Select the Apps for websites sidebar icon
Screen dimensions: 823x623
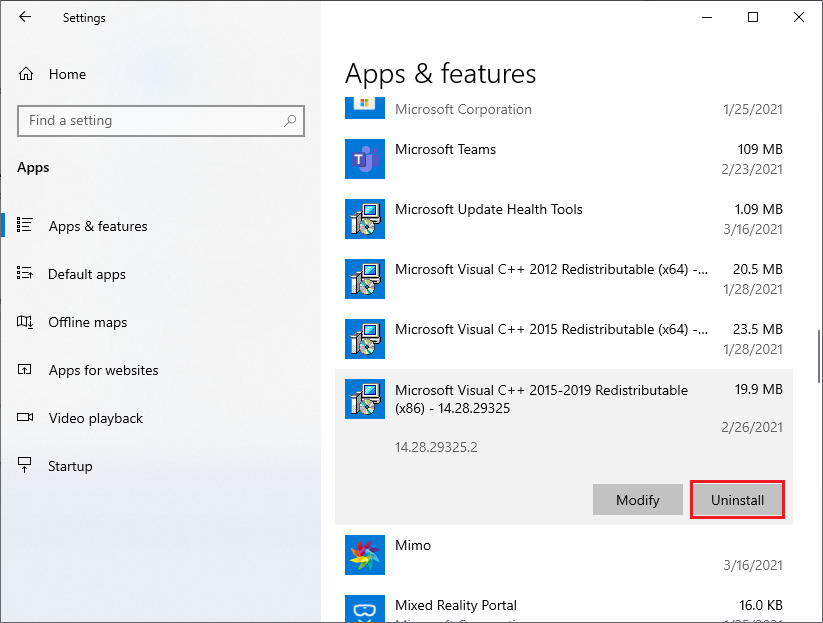pos(25,370)
